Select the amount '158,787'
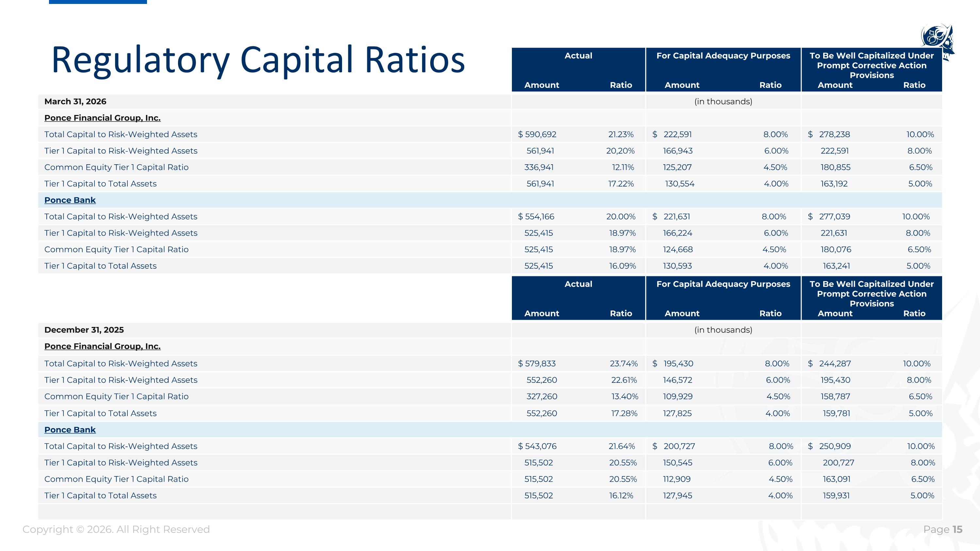 (835, 396)
